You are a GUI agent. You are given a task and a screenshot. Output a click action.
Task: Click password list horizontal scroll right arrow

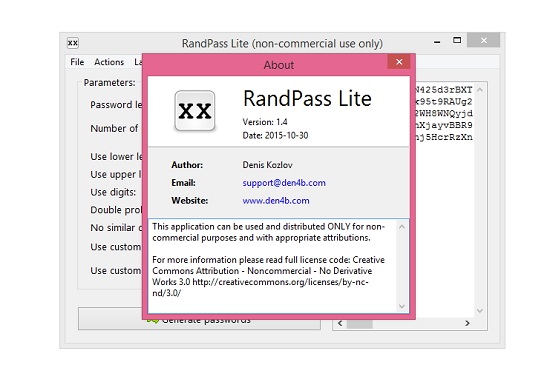tap(467, 323)
